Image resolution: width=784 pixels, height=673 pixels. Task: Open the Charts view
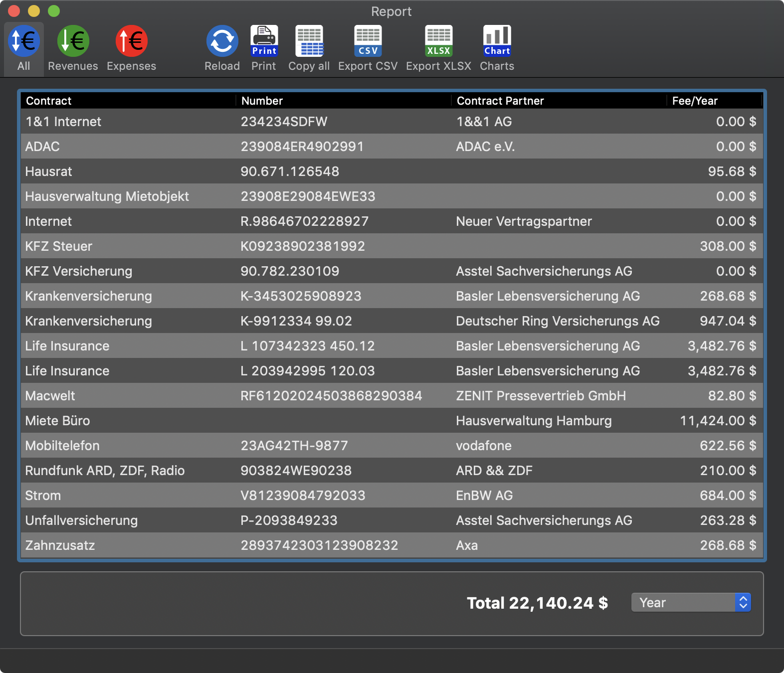click(x=497, y=48)
